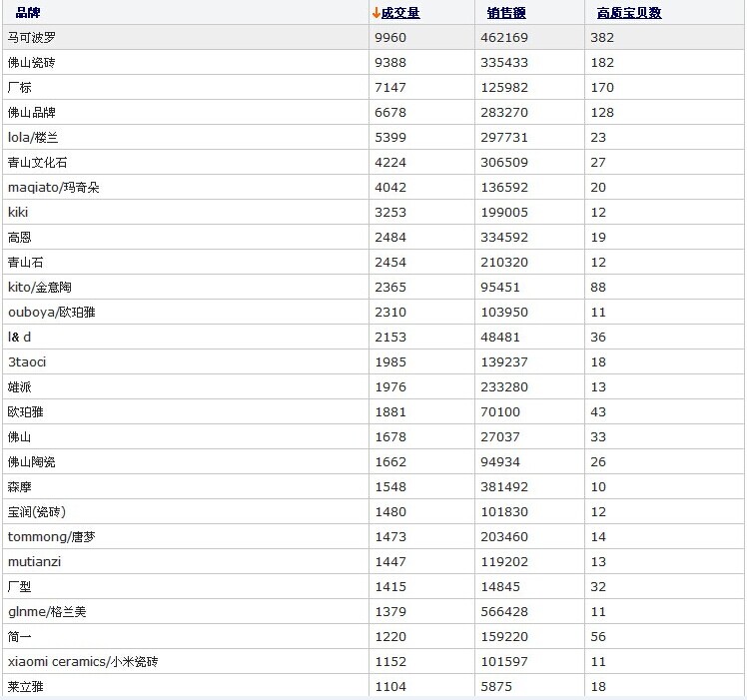The height and width of the screenshot is (700, 747).
Task: Select the mutianzi brand entry
Action: 34,562
